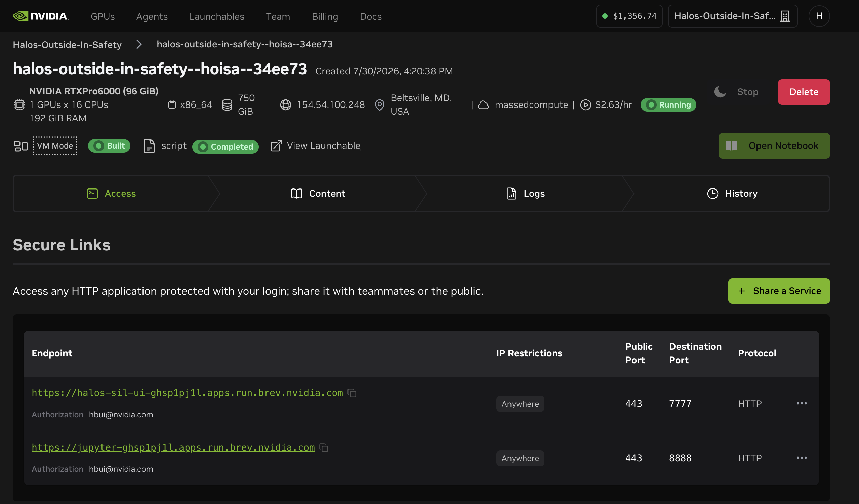Switch to the History tab
Image resolution: width=859 pixels, height=504 pixels.
point(732,194)
